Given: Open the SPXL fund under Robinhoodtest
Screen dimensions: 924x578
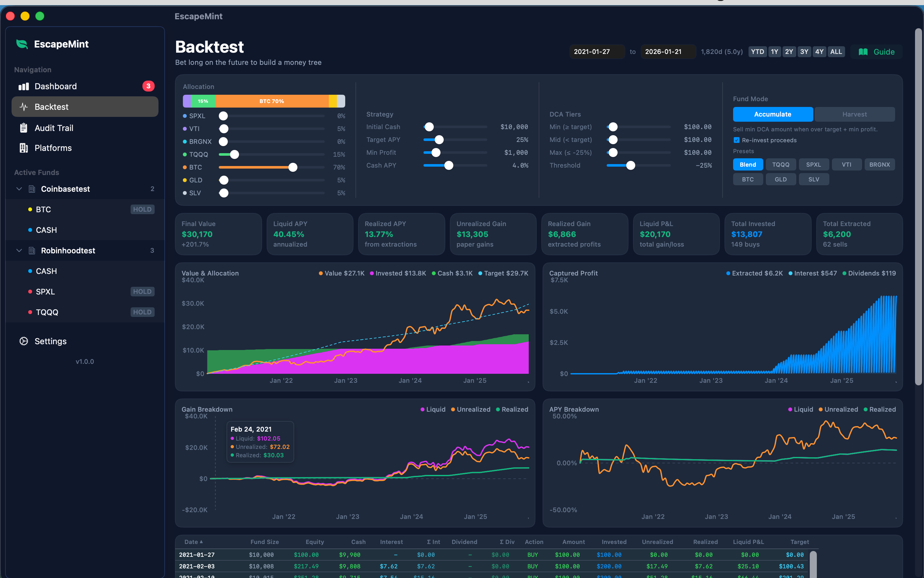Looking at the screenshot, I should pyautogui.click(x=85, y=292).
